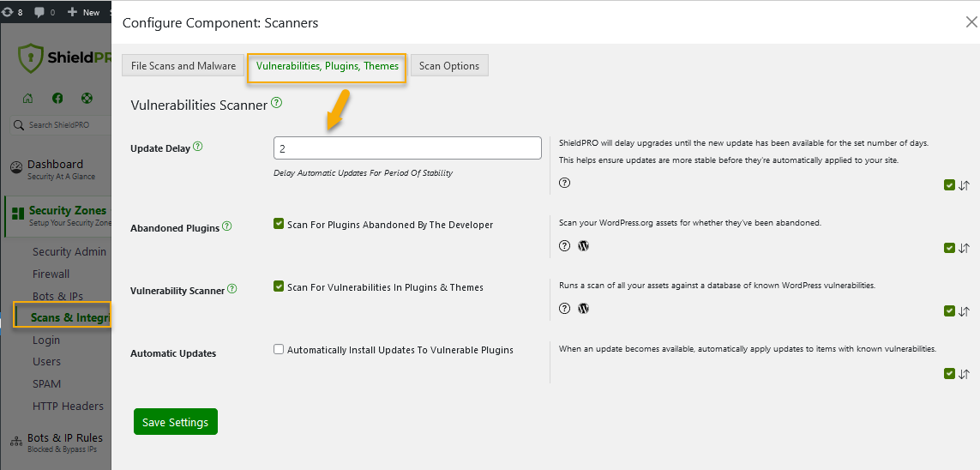
Task: Click the question icon under Update Delay description
Action: 564,183
